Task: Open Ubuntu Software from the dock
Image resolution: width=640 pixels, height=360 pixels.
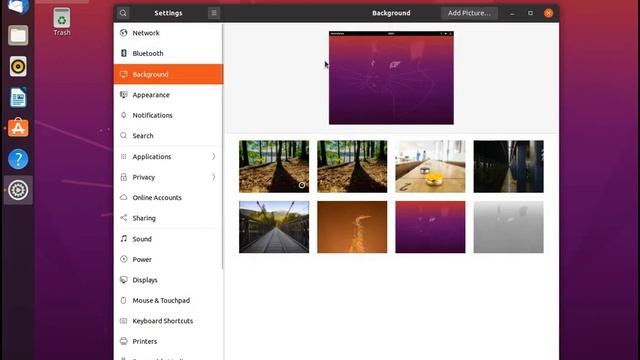Action: click(18, 128)
